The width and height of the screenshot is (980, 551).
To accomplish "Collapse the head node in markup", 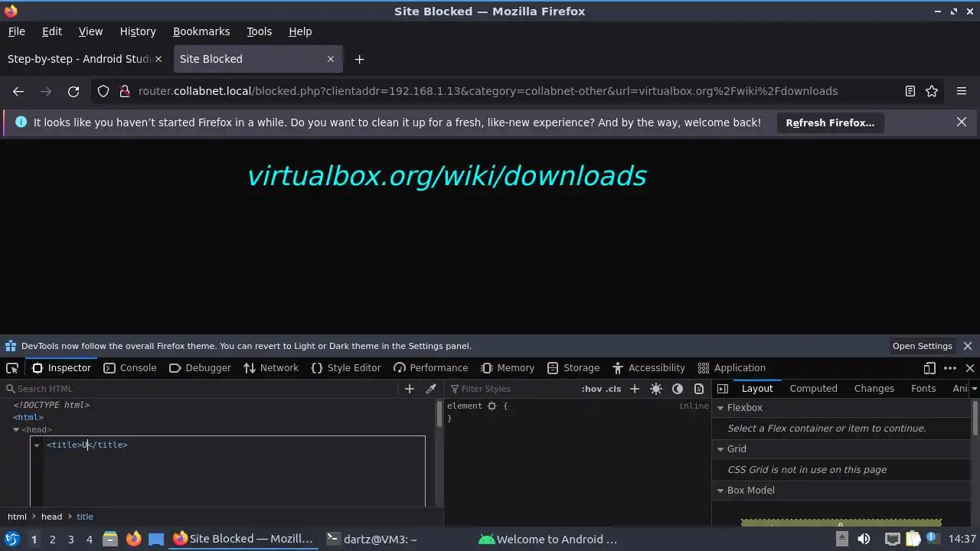I will coord(16,429).
